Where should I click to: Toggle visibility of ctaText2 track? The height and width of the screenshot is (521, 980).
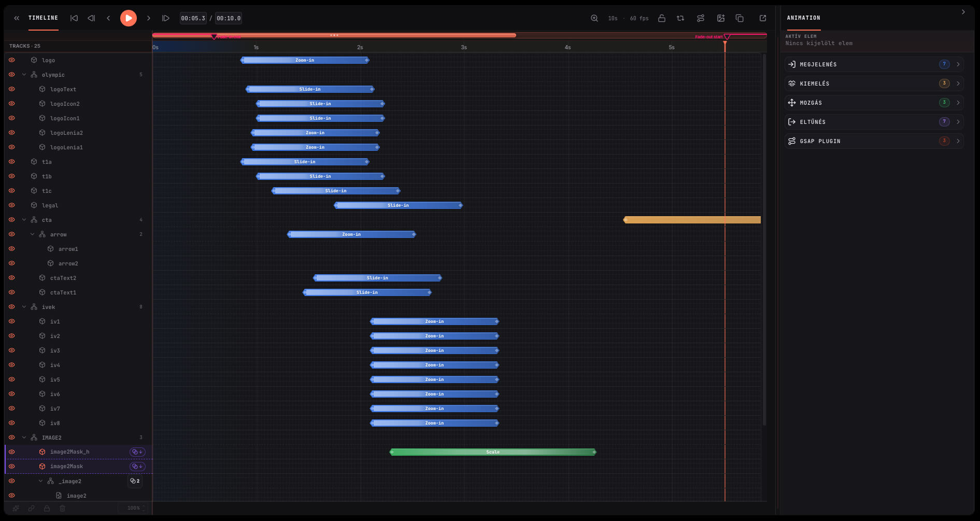pos(11,278)
